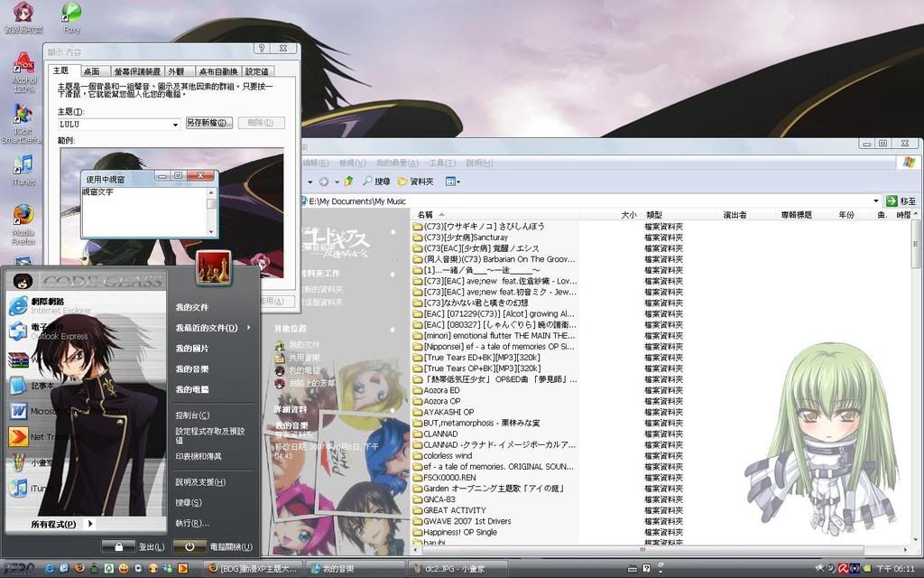Select the AYAKASHI OP folder
The height and width of the screenshot is (578, 924).
pos(443,412)
